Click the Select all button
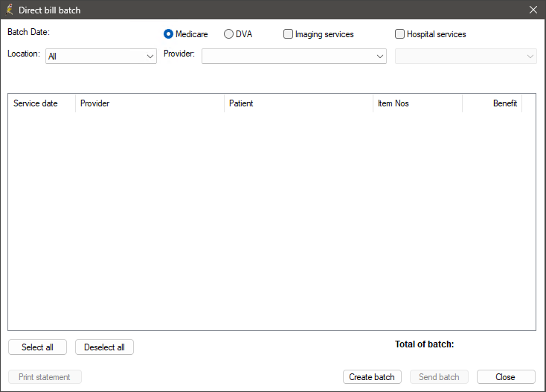Image resolution: width=546 pixels, height=392 pixels. click(x=37, y=347)
